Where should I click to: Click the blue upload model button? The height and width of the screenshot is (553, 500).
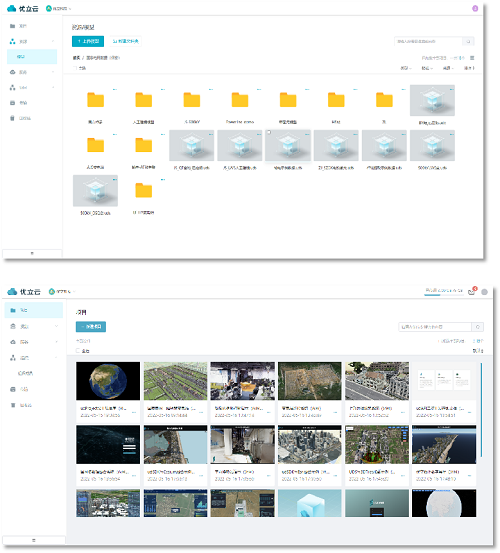point(88,41)
